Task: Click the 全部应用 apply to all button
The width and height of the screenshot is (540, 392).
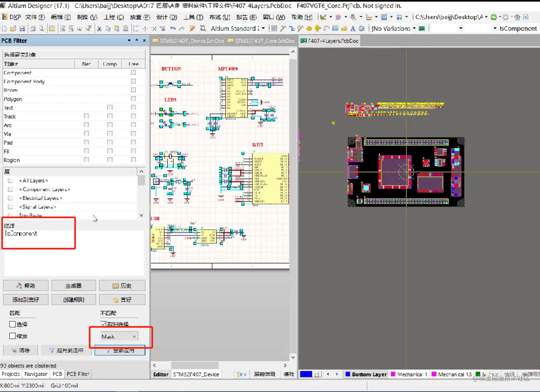Action: [120, 351]
